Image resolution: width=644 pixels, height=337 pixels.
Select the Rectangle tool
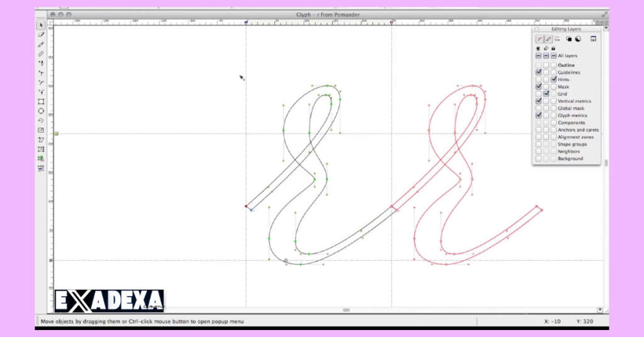click(x=41, y=101)
